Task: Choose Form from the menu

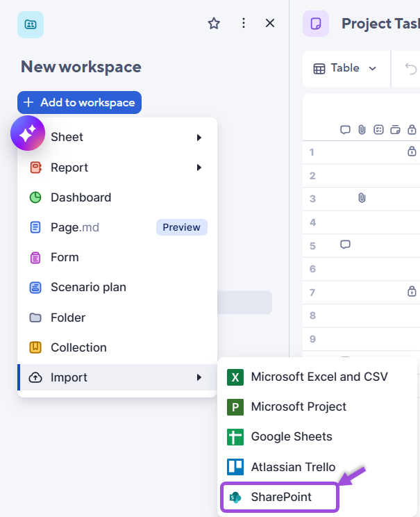Action: (x=117, y=258)
